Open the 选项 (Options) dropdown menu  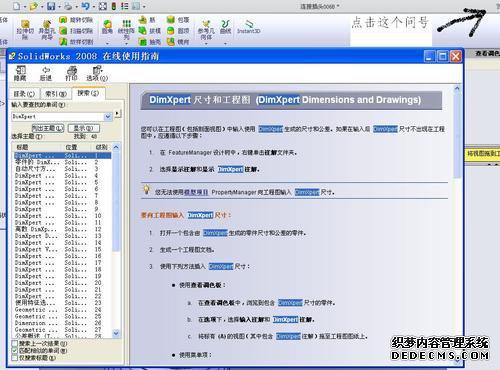point(97,73)
